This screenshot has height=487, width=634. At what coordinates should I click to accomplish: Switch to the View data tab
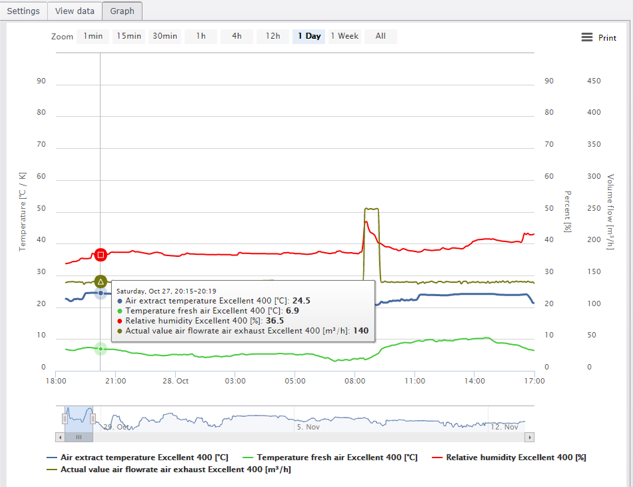[x=75, y=11]
